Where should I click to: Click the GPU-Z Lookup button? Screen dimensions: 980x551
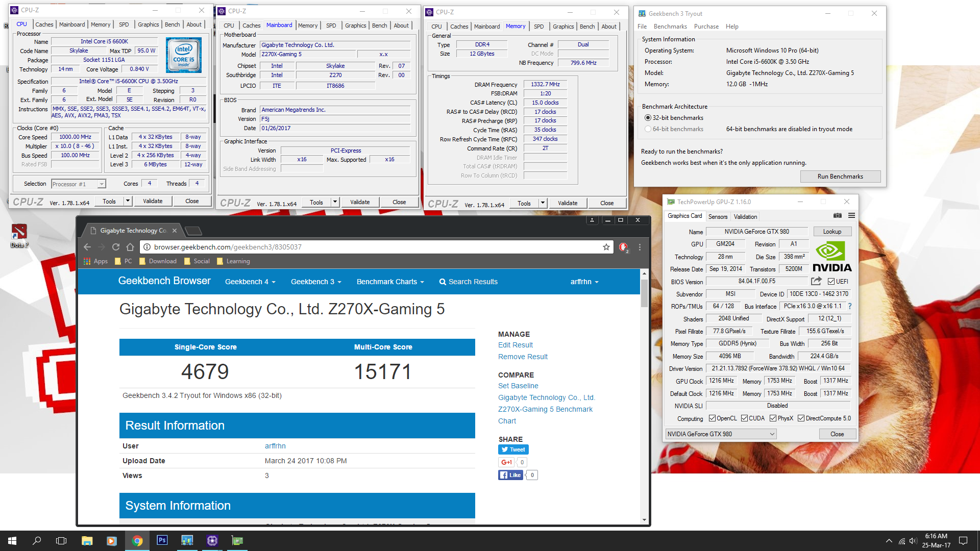832,232
